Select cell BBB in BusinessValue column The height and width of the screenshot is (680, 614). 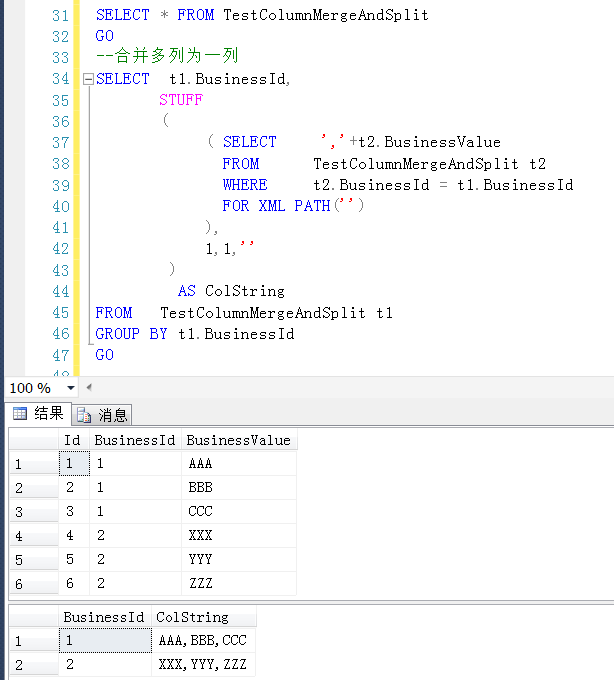(x=239, y=487)
